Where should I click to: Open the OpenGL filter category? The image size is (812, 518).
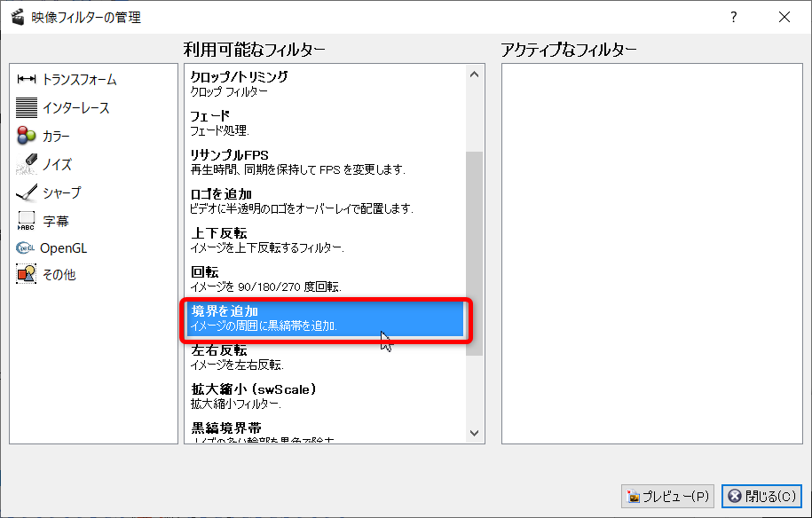pyautogui.click(x=63, y=248)
